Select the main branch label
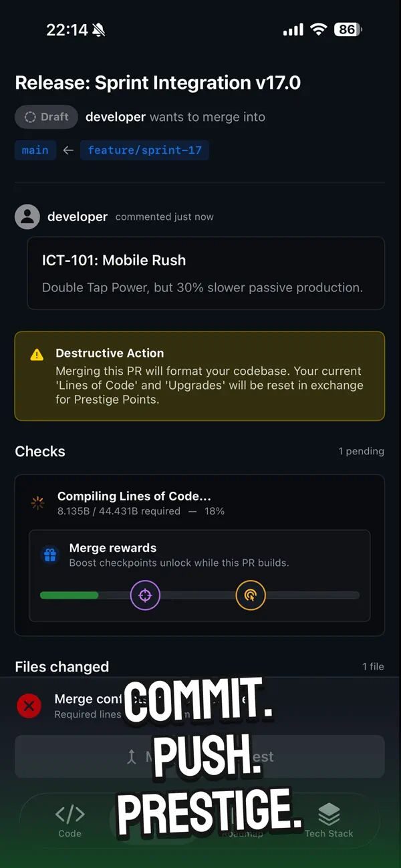 coord(35,150)
